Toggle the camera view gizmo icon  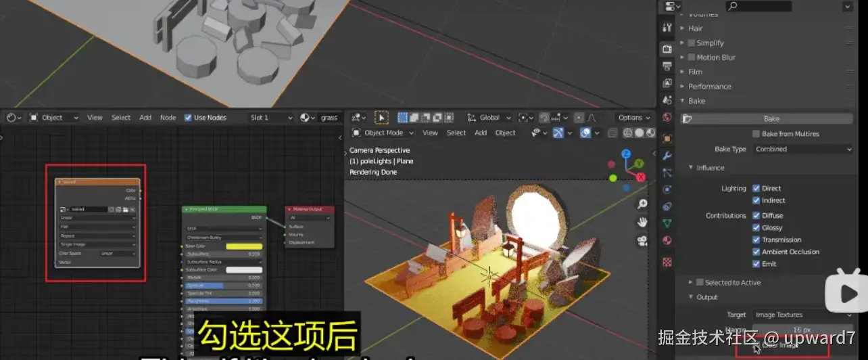[642, 241]
